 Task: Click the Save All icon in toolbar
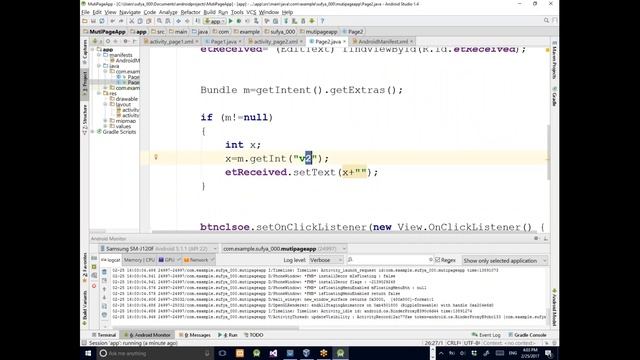pos(93,21)
